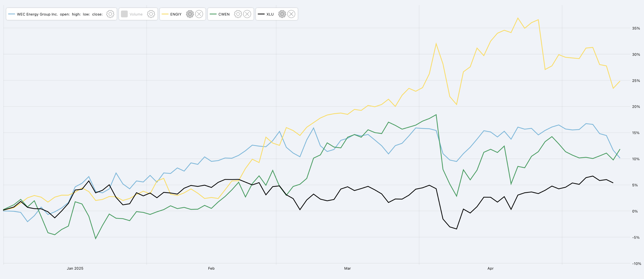Remove the CWEN series with its X icon
Image resolution: width=644 pixels, height=279 pixels.
[247, 14]
